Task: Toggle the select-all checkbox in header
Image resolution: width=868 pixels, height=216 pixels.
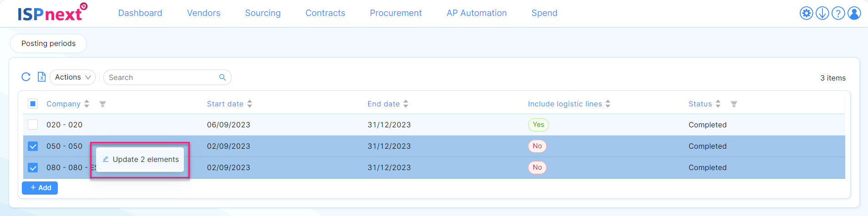Action: click(x=33, y=104)
